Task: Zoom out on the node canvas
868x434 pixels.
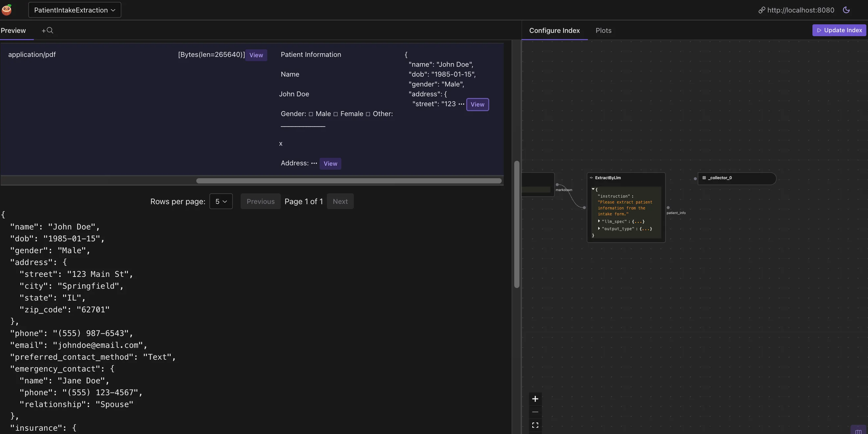Action: pos(535,412)
